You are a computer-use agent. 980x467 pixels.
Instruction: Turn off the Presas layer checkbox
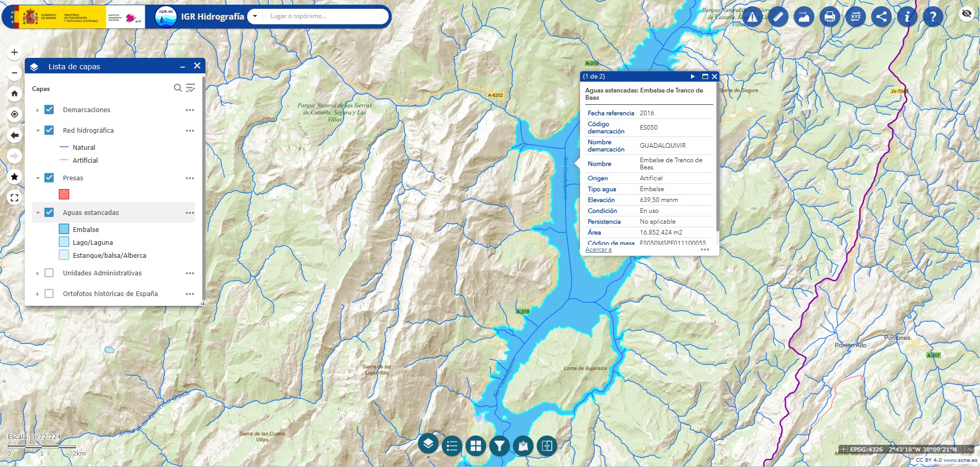click(x=50, y=178)
